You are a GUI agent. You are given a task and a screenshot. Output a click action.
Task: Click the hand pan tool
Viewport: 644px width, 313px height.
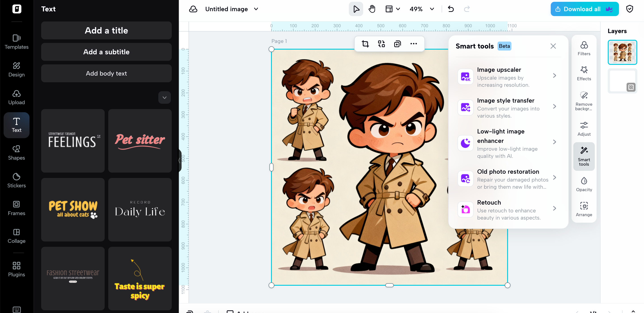pyautogui.click(x=372, y=9)
